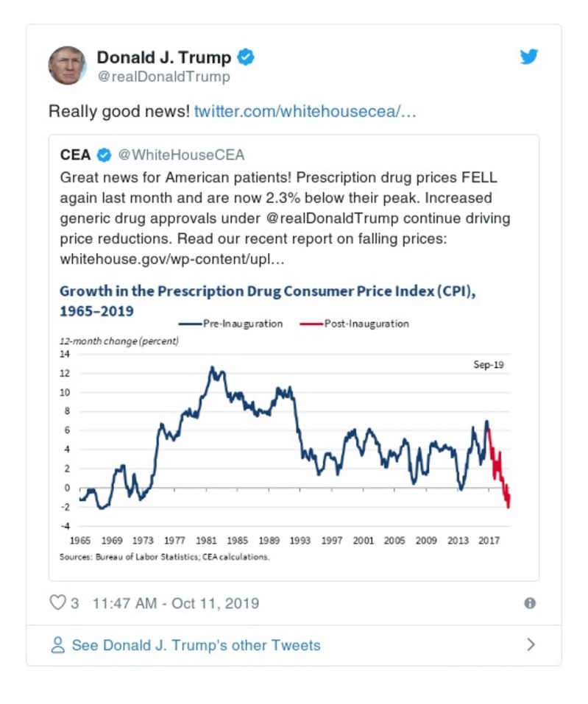Screen dimensions: 588x704
Task: Click the heart icon to like the tweet
Action: 58,602
